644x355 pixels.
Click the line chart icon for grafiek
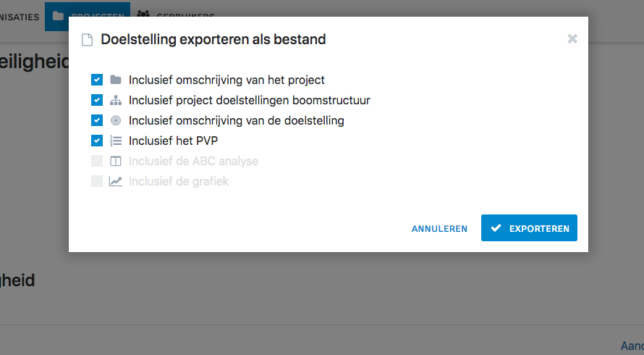coord(115,181)
